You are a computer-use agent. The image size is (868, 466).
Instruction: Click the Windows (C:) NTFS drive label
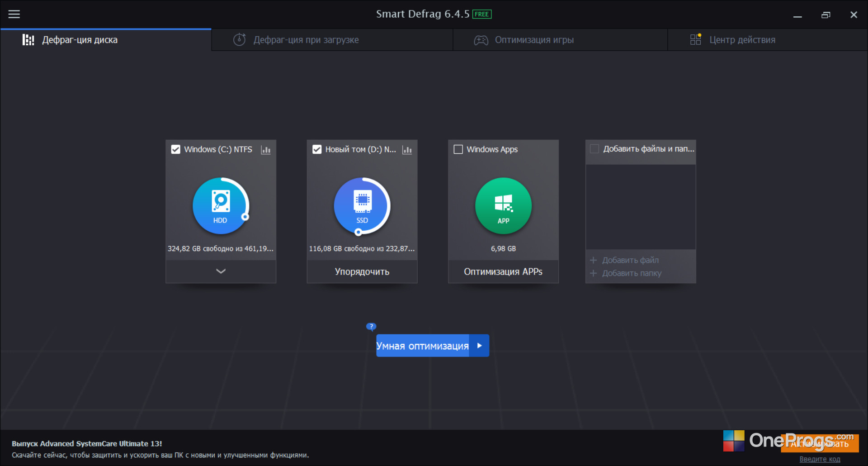tap(218, 149)
